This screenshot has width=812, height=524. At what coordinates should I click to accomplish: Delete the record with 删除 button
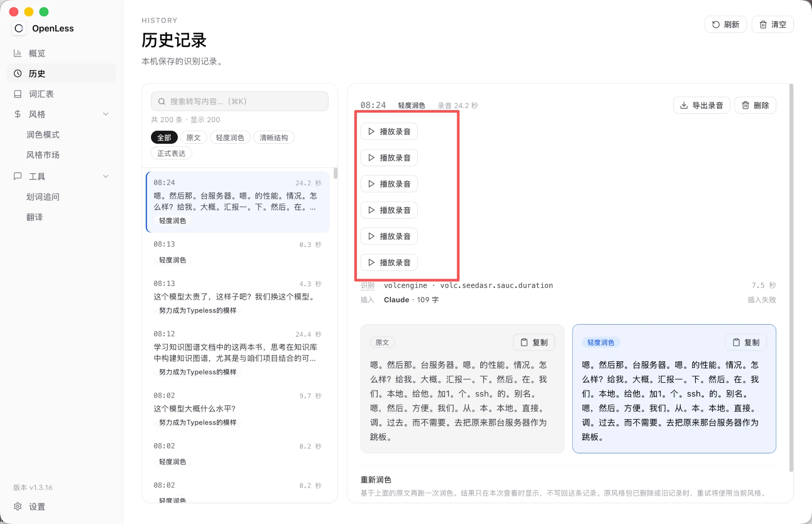click(755, 106)
